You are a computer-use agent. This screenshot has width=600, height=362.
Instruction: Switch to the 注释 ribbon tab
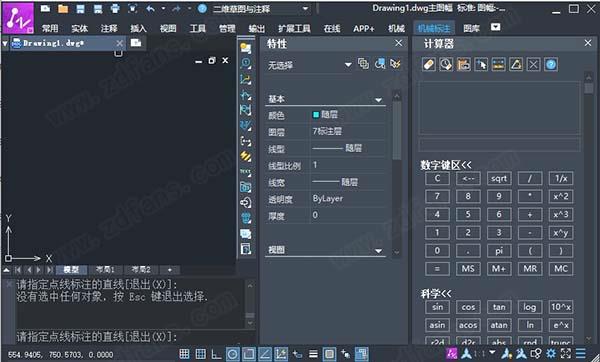click(x=109, y=28)
